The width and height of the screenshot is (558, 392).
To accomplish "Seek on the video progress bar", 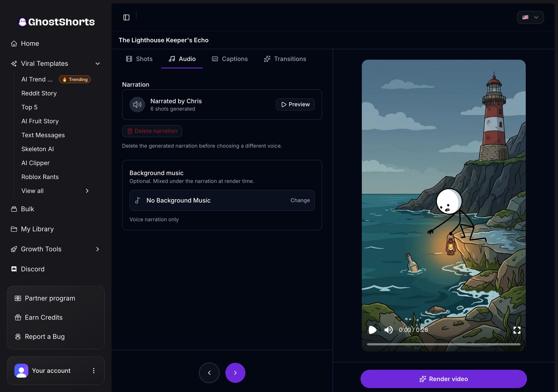I will 444,344.
